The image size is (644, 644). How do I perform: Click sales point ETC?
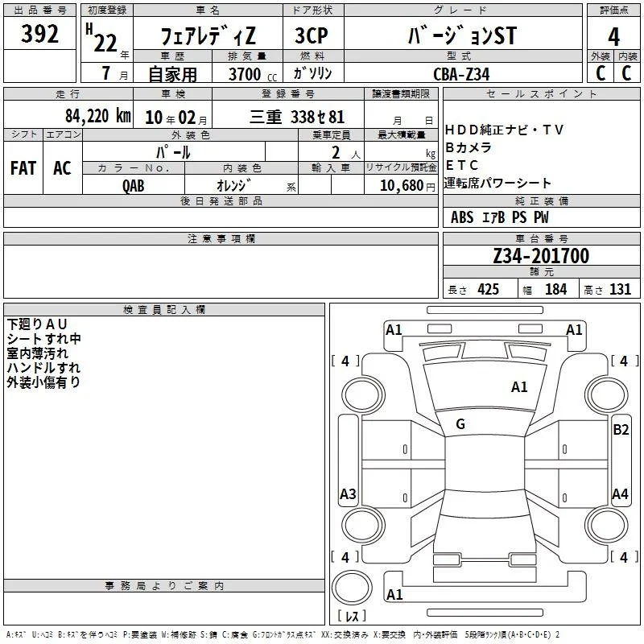(461, 165)
